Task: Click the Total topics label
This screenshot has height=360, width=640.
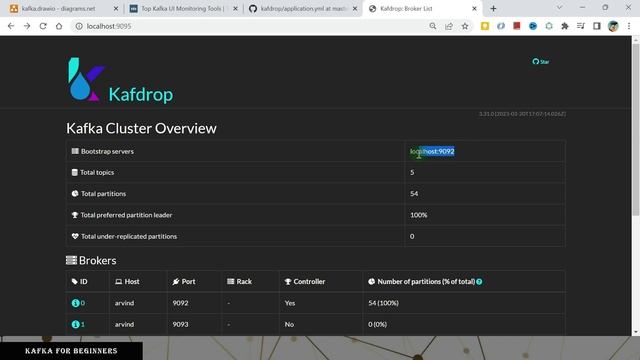Action: [x=97, y=173]
